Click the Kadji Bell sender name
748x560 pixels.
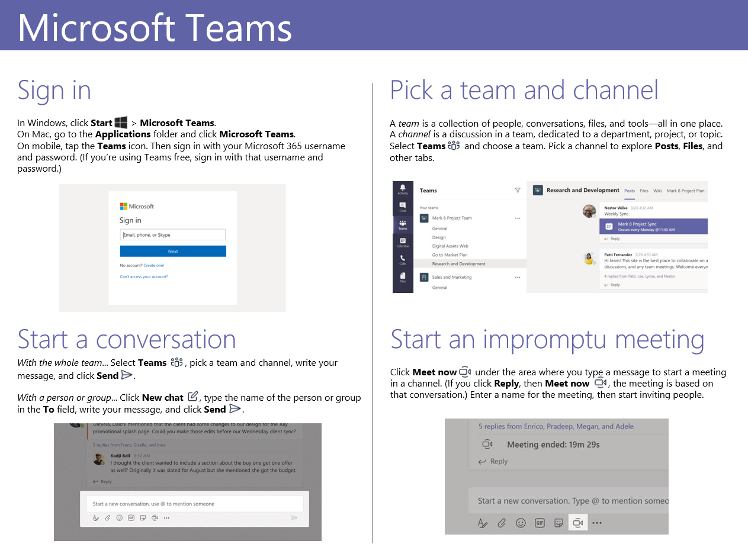click(x=120, y=455)
